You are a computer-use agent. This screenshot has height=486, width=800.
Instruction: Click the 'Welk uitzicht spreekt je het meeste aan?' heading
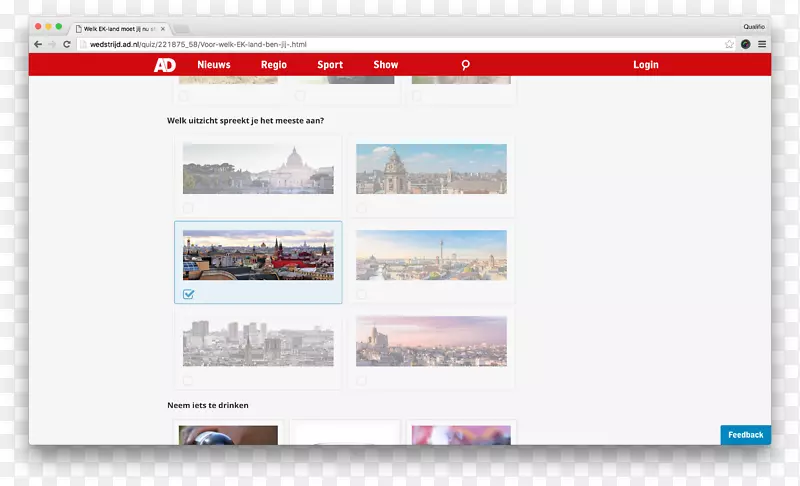click(x=245, y=121)
